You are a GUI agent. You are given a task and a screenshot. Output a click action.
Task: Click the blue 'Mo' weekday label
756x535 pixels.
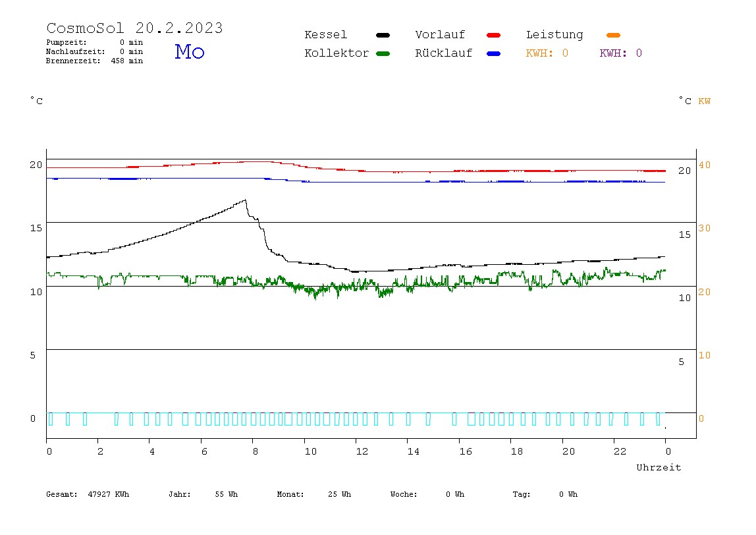point(190,51)
